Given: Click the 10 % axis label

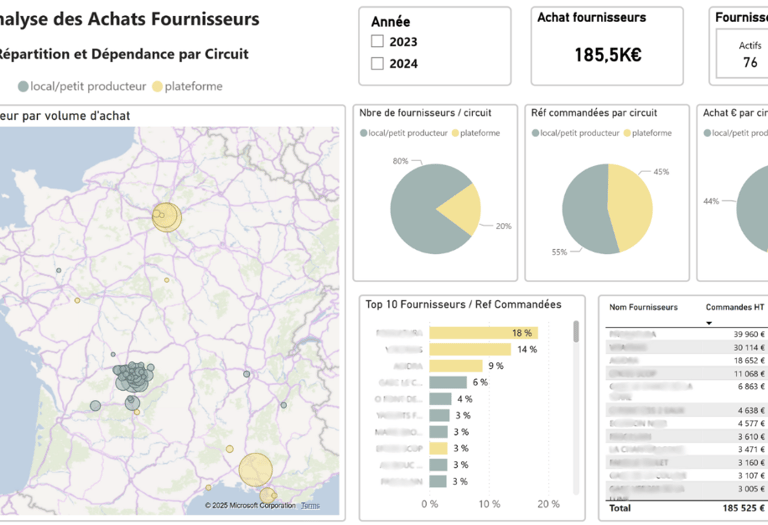Looking at the screenshot, I should [489, 504].
